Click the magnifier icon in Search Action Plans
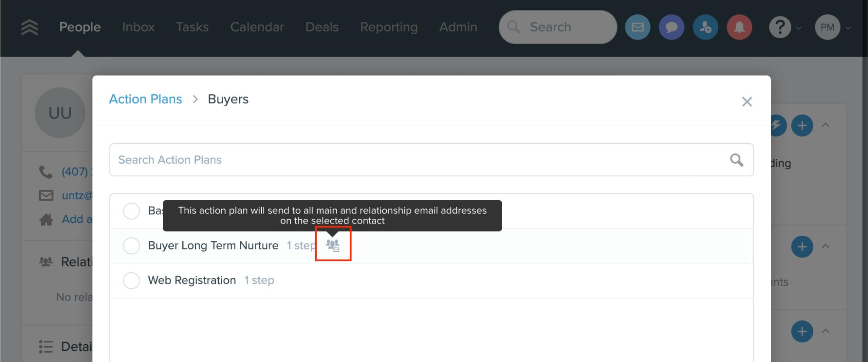868x362 pixels. pos(736,160)
